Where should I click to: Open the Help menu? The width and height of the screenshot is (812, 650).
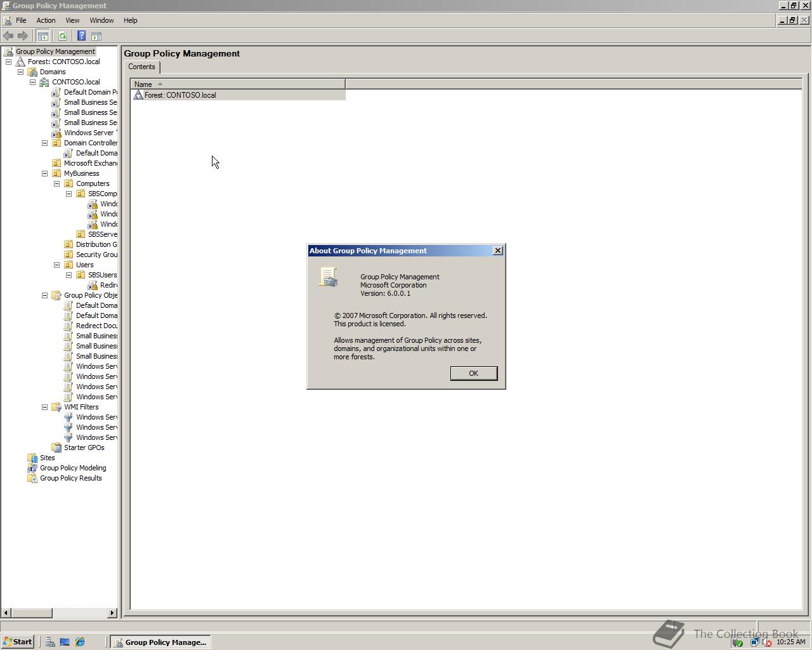coord(130,20)
